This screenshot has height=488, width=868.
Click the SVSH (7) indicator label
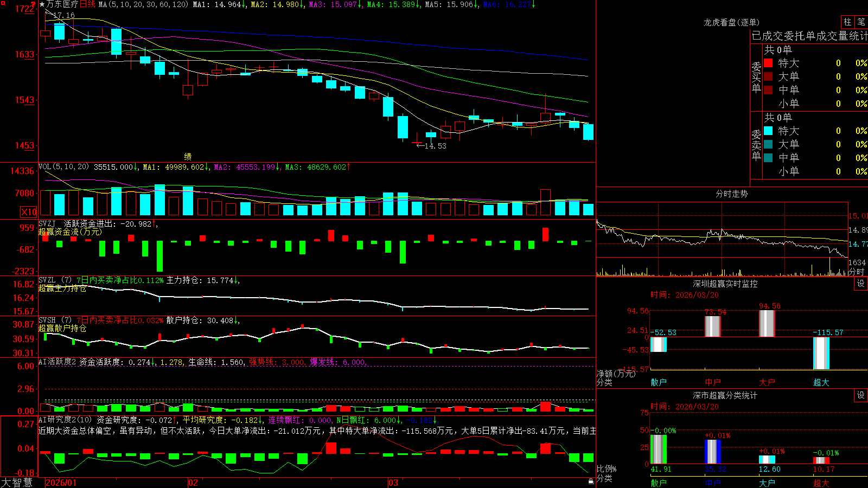(x=55, y=320)
